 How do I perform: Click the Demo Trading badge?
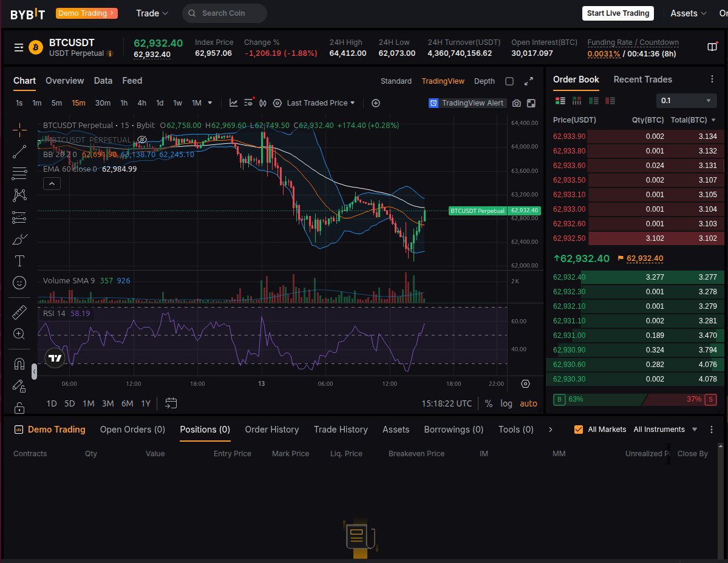click(86, 13)
